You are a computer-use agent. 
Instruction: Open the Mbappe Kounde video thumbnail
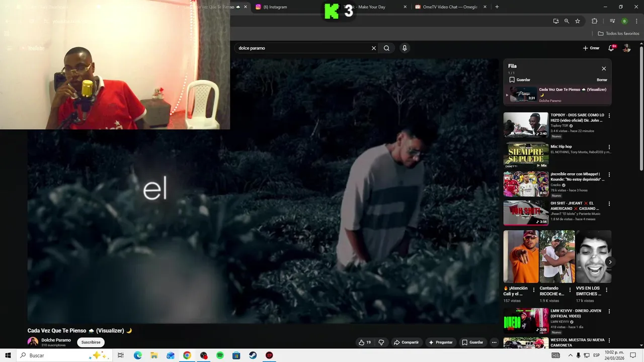tap(526, 184)
